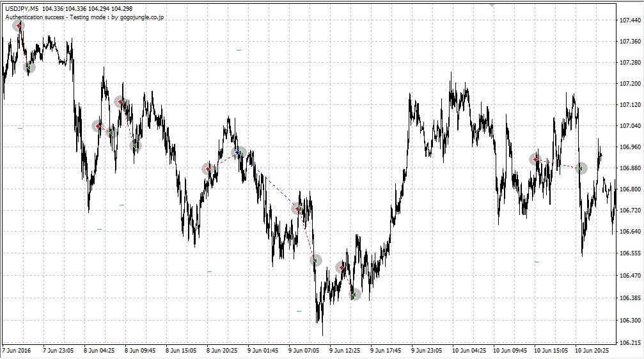This screenshot has height=359, width=644.
Task: Select the '9 Jun 01:45' time label
Action: pyautogui.click(x=263, y=351)
